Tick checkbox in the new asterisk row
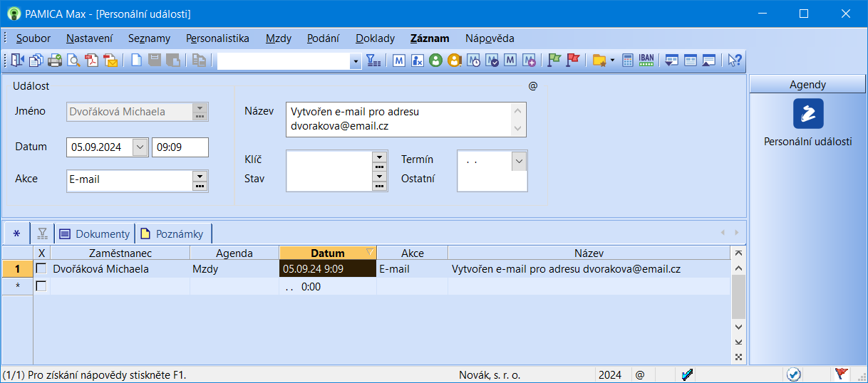The width and height of the screenshot is (868, 383). 41,286
